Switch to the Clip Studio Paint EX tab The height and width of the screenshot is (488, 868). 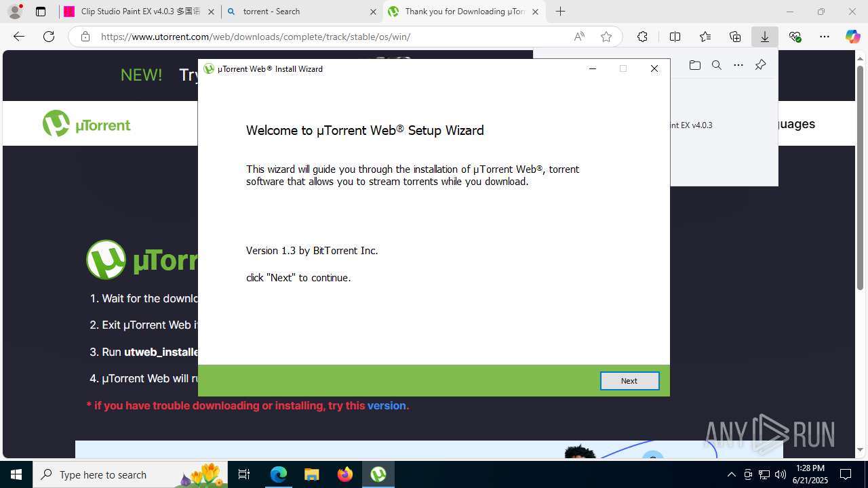[139, 12]
